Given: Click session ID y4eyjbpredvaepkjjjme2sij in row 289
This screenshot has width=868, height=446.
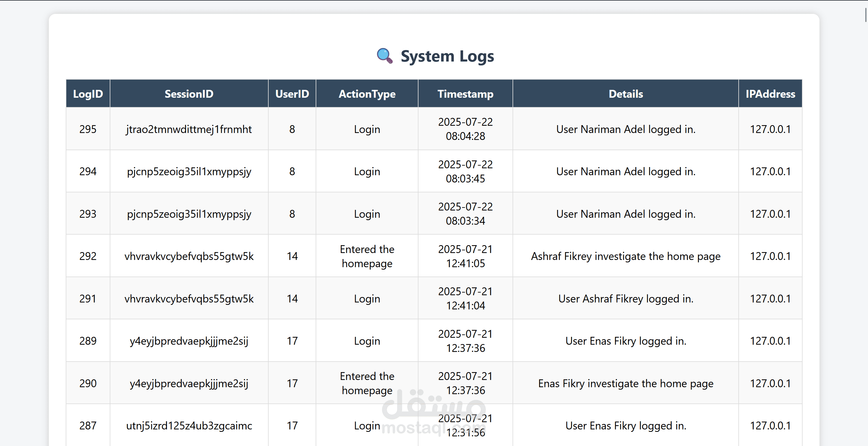Looking at the screenshot, I should click(189, 341).
